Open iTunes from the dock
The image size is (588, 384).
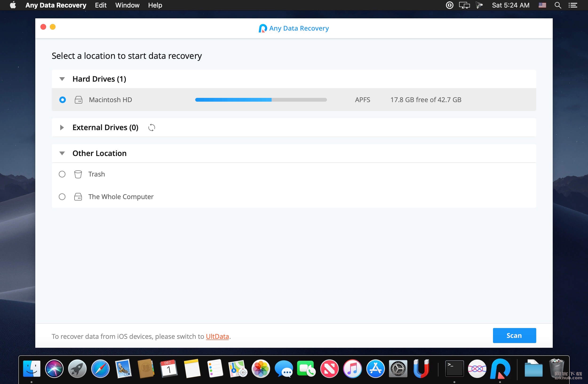click(352, 369)
